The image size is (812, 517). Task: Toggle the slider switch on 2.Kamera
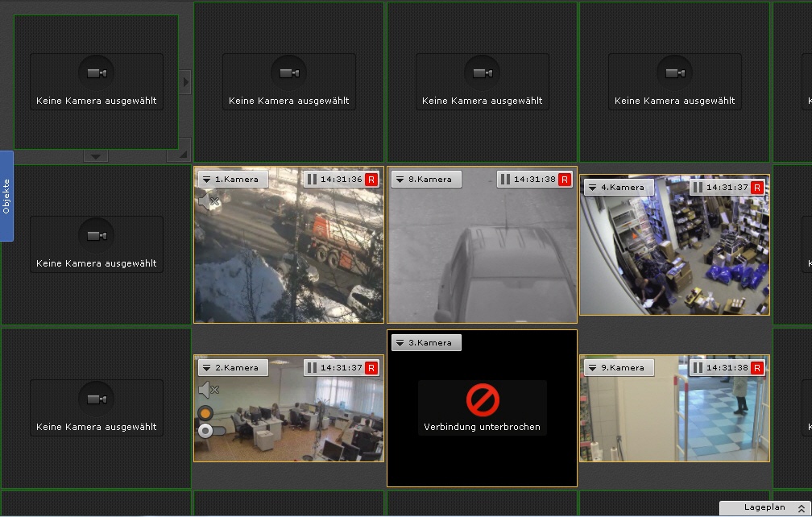click(x=212, y=431)
